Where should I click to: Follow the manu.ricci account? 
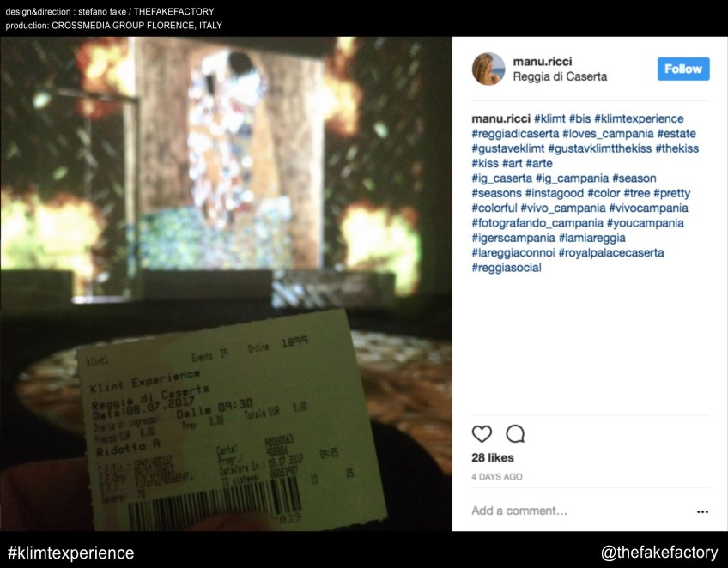pyautogui.click(x=683, y=69)
